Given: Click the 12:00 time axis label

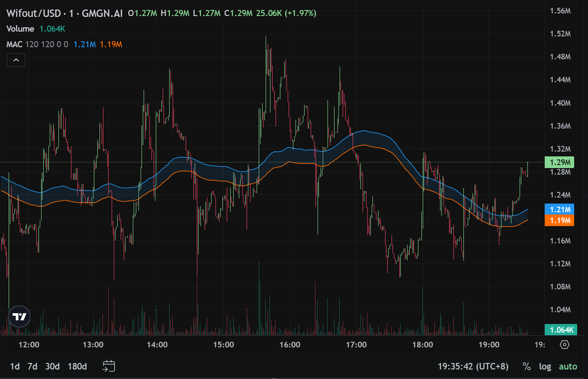Looking at the screenshot, I should [28, 345].
